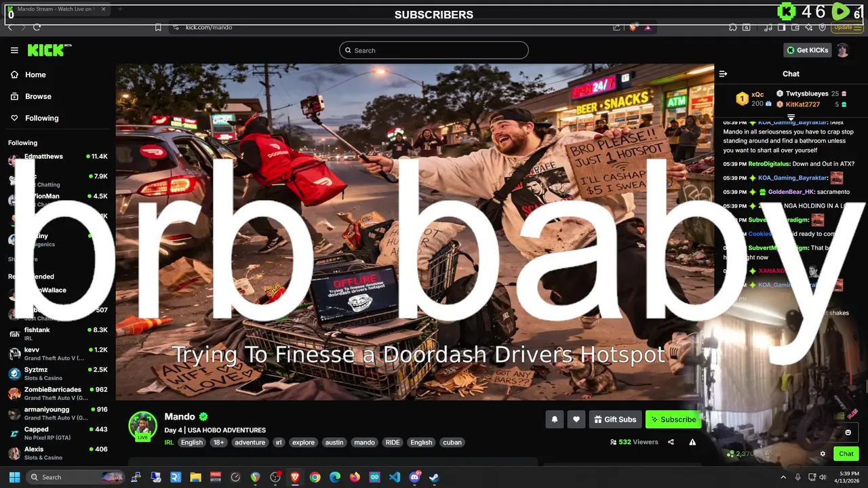Follow Mando with the heart button
The image size is (868, 488).
pyautogui.click(x=576, y=420)
